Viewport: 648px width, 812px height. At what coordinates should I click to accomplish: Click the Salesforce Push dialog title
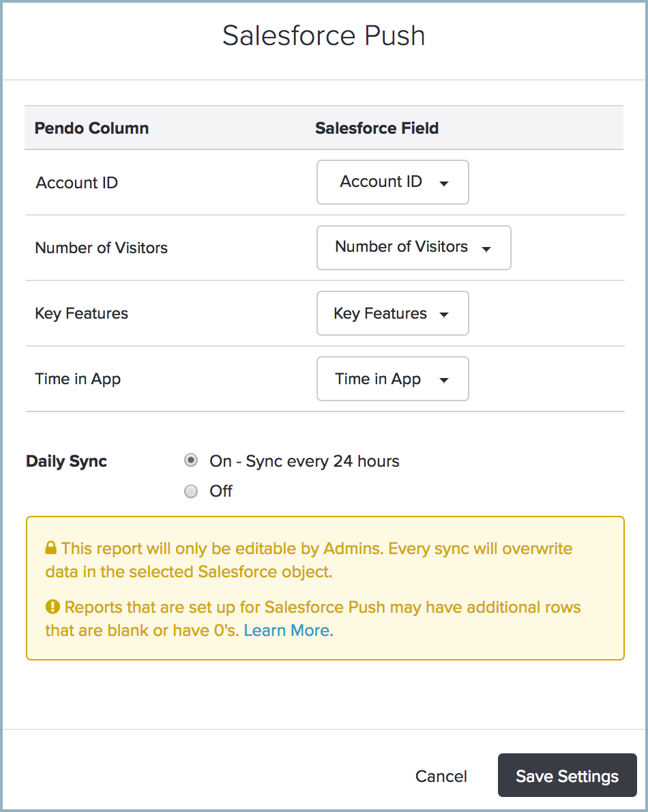coord(323,35)
